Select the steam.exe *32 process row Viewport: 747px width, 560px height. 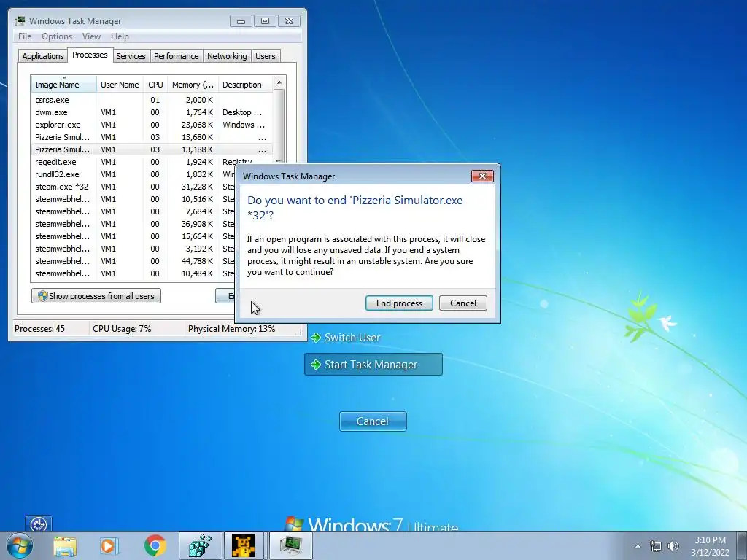133,187
